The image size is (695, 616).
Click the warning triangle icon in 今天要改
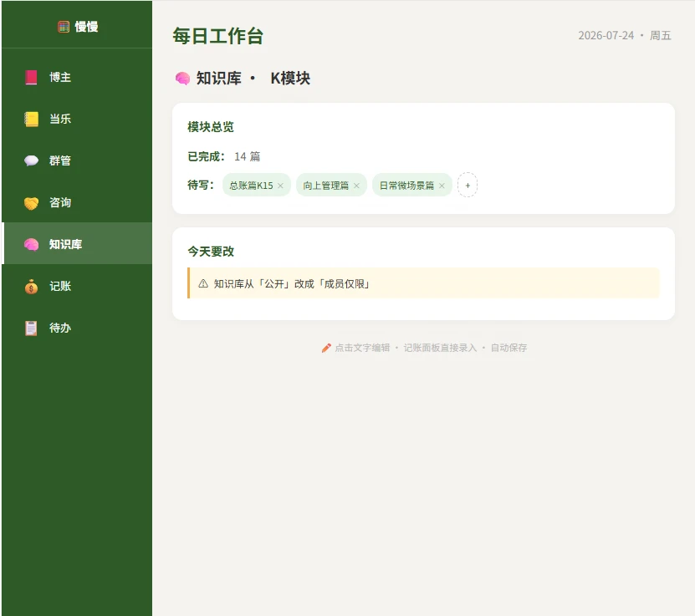coord(203,284)
